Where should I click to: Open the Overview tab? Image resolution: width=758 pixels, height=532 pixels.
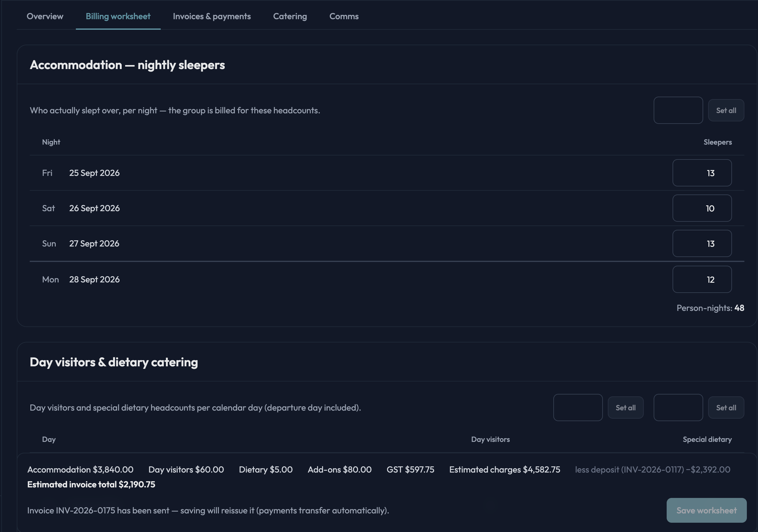[45, 16]
